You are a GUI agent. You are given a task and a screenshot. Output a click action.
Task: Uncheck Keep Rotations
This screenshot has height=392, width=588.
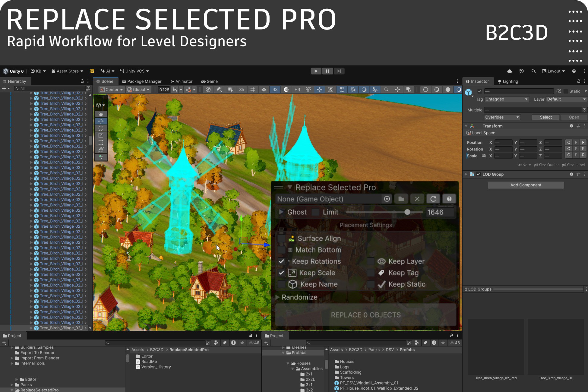coord(282,261)
